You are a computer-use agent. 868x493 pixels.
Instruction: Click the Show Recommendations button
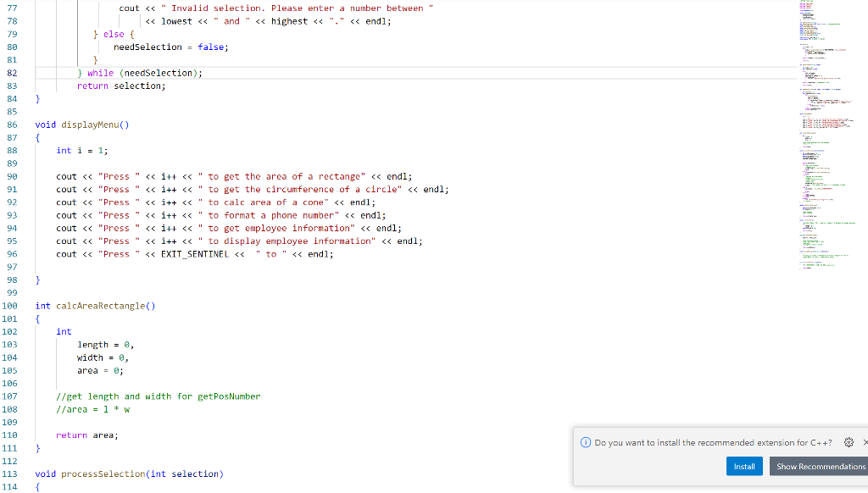(819, 466)
